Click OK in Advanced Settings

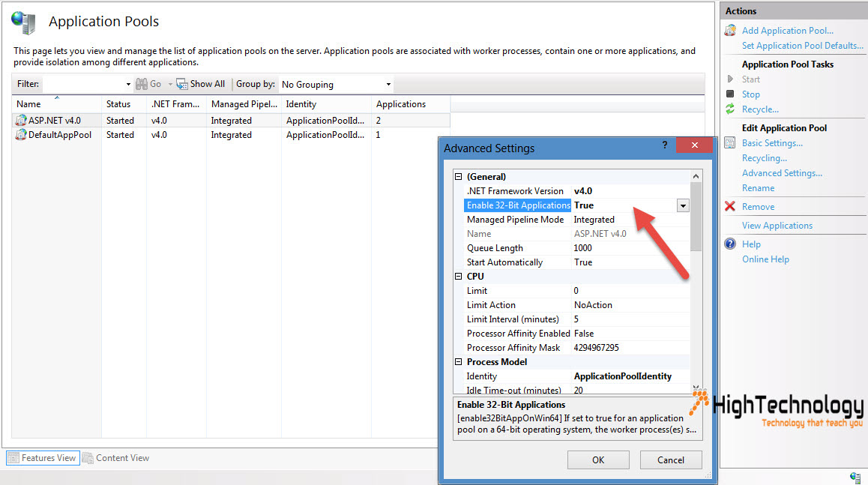598,460
